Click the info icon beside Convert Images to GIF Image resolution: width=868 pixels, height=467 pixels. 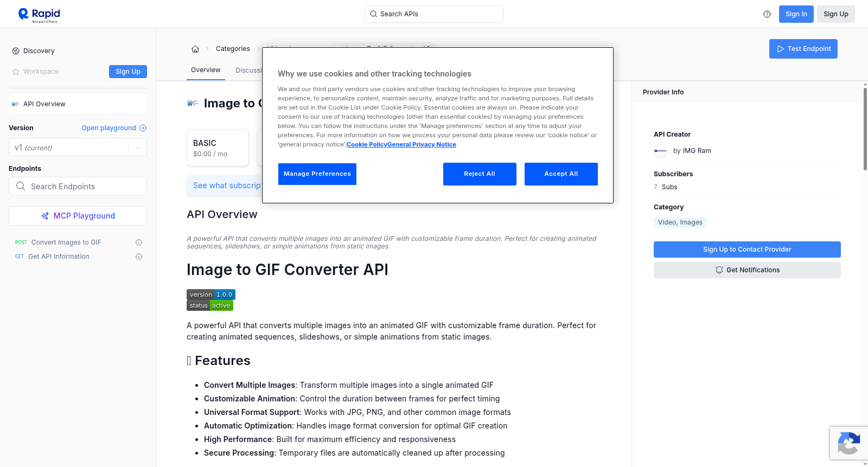click(x=139, y=242)
